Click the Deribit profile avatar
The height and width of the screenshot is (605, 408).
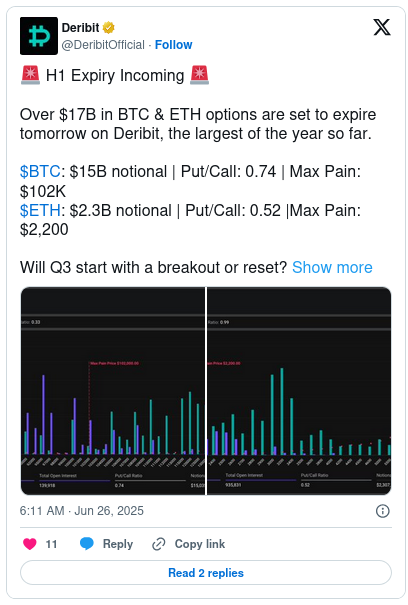pyautogui.click(x=39, y=36)
